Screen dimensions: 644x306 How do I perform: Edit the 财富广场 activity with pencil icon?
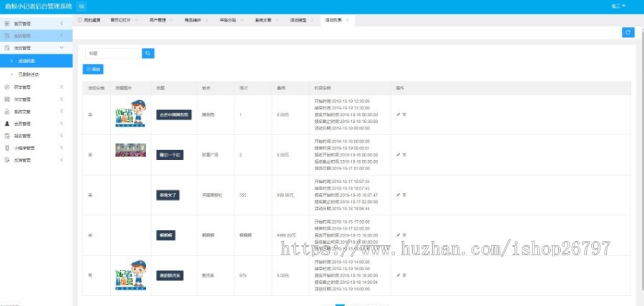(398, 154)
